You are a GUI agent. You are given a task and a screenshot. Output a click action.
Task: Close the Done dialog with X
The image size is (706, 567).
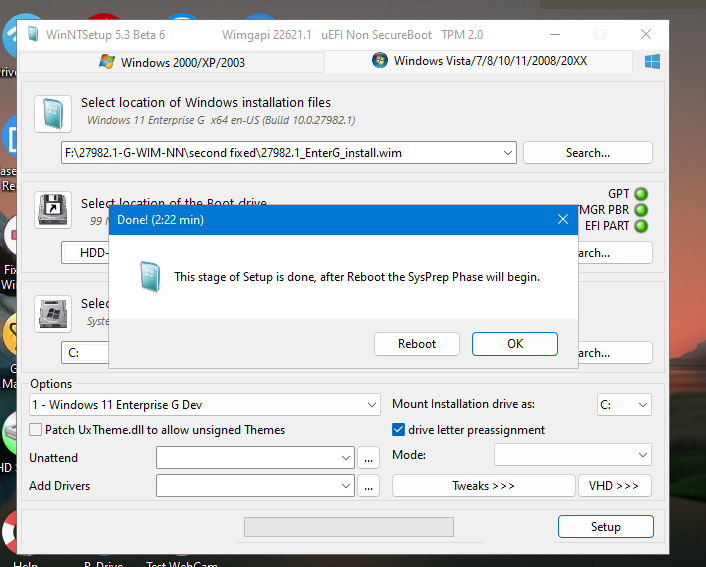tap(563, 219)
